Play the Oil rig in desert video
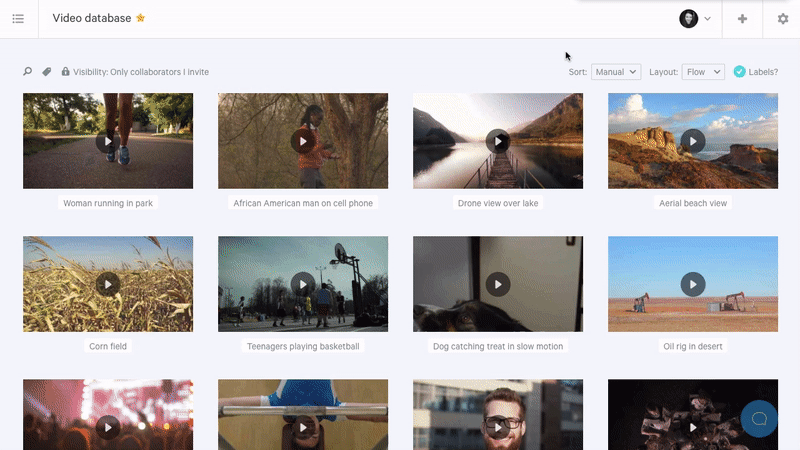The image size is (800, 450). point(693,284)
